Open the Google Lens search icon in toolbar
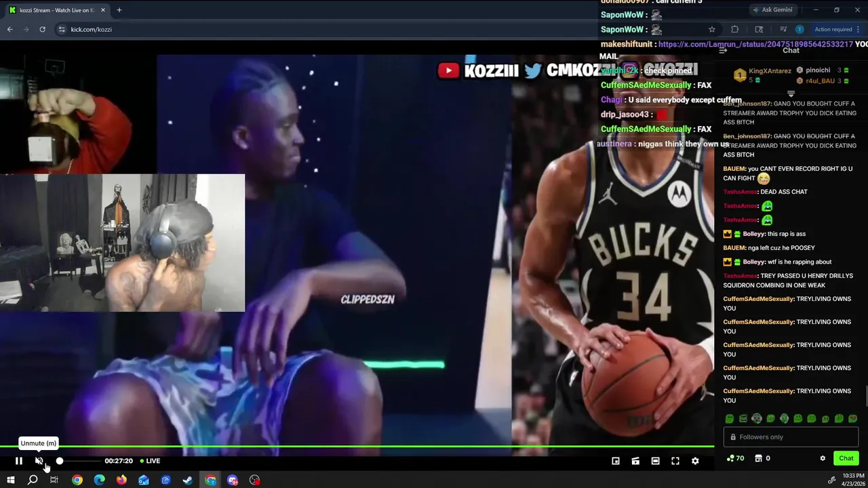The height and width of the screenshot is (488, 868). pyautogui.click(x=759, y=29)
